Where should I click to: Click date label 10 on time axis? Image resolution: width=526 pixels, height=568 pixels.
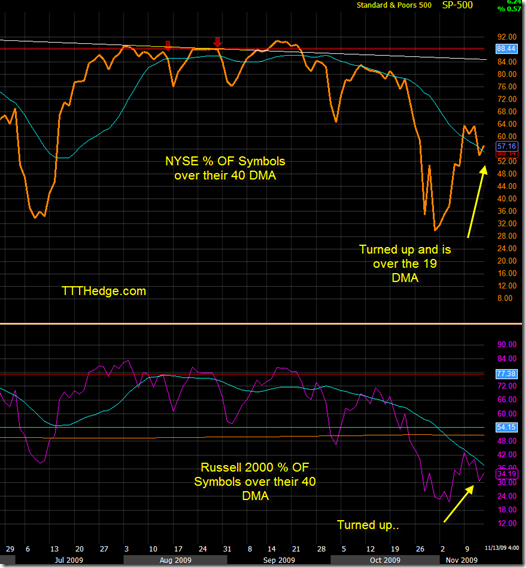click(x=153, y=549)
